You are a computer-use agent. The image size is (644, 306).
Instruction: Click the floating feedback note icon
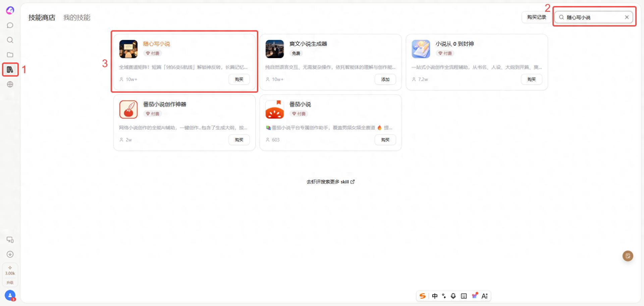pyautogui.click(x=628, y=256)
